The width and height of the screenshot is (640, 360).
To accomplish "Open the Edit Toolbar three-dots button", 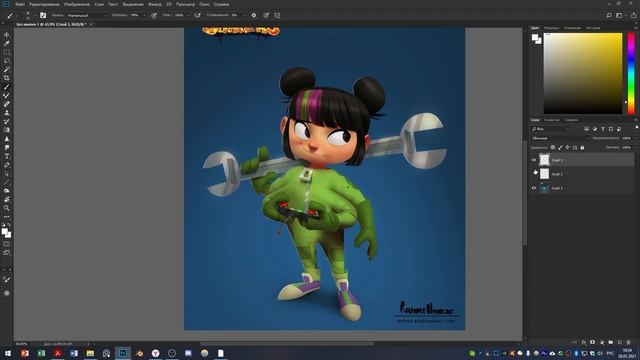I will [x=7, y=217].
